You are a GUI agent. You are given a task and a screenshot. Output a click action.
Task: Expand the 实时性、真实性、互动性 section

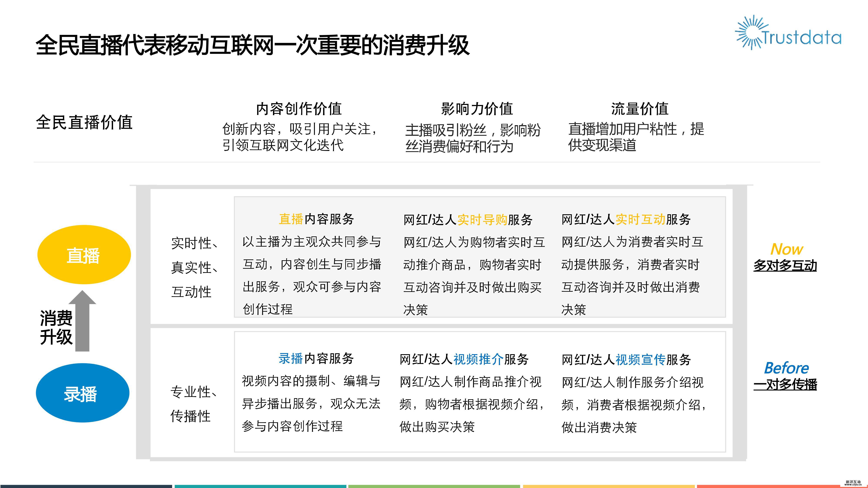pyautogui.click(x=193, y=268)
